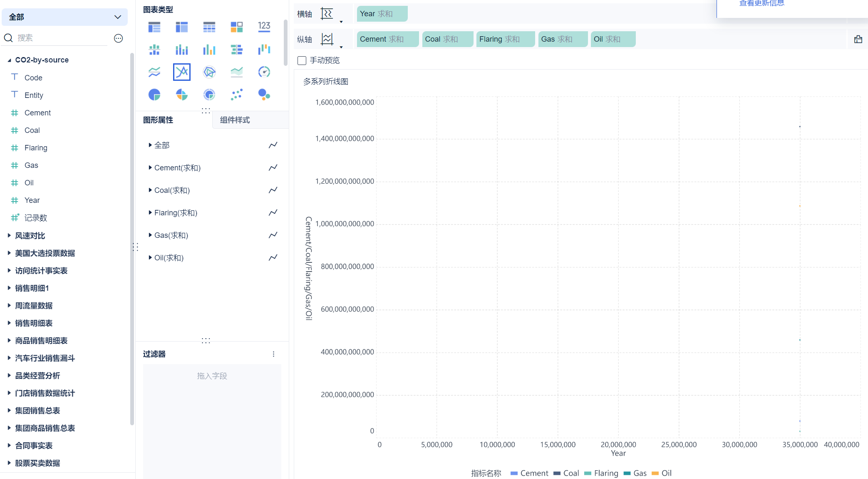Click the multi-series line chart icon
Screen dimensions: 868x479
click(182, 72)
